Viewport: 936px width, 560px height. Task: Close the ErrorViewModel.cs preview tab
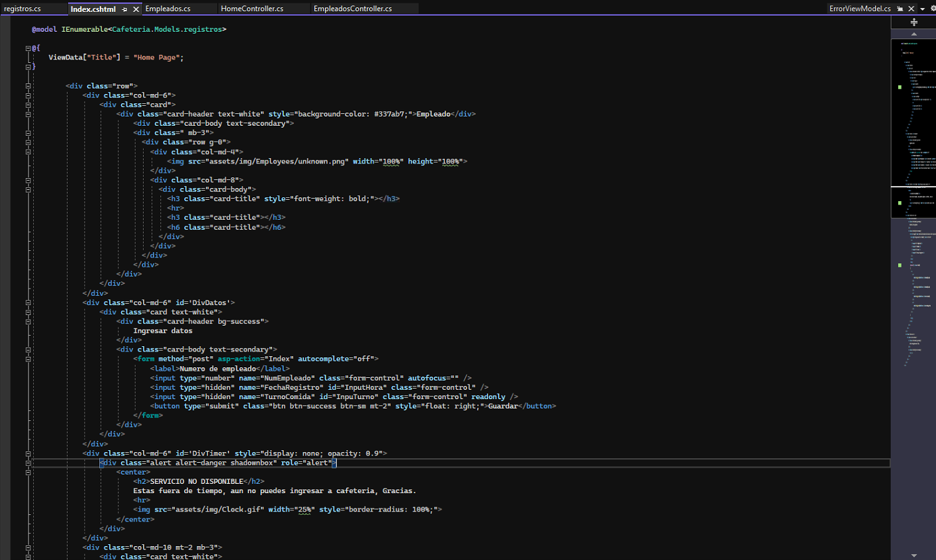[912, 9]
